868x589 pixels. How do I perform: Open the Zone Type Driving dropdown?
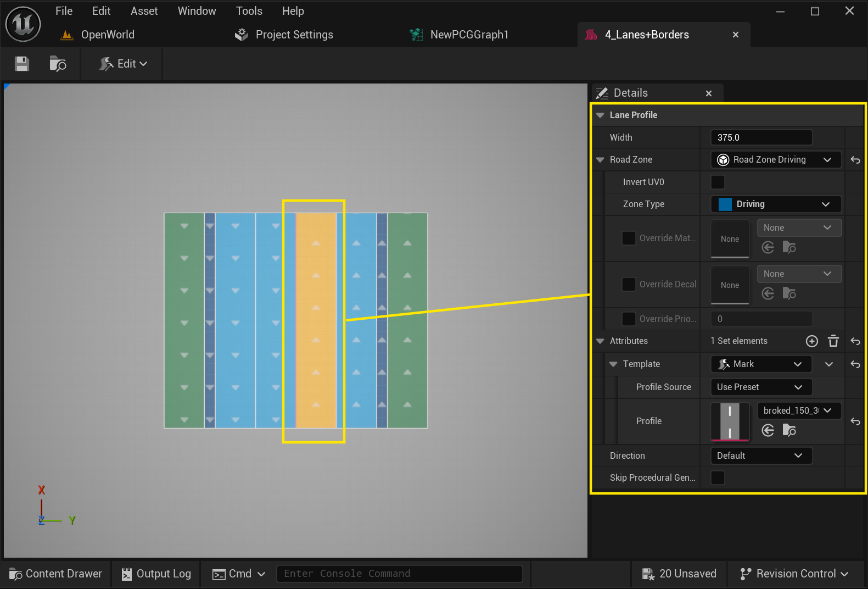click(776, 204)
